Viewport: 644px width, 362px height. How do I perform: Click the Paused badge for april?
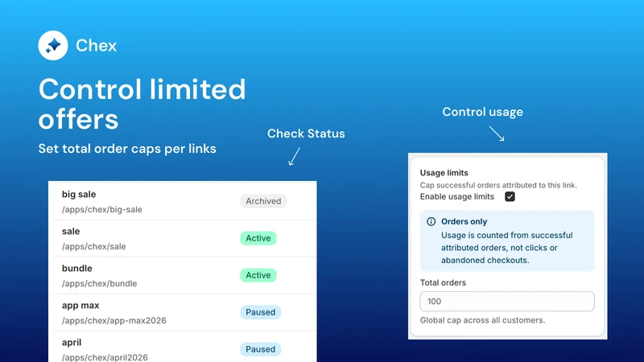(260, 349)
